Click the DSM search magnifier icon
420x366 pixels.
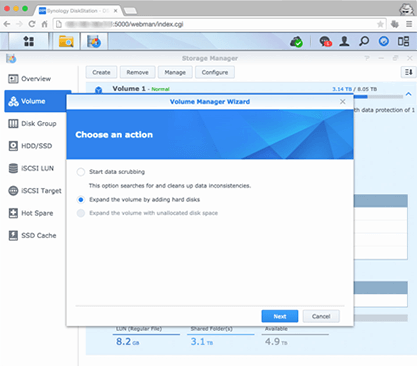(x=364, y=41)
